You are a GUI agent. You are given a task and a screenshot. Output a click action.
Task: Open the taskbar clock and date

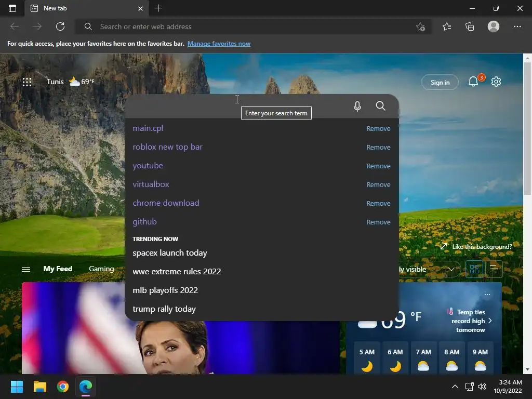tap(508, 387)
